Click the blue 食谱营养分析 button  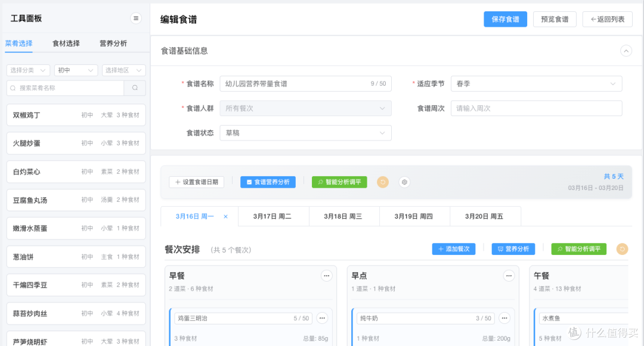(x=268, y=182)
